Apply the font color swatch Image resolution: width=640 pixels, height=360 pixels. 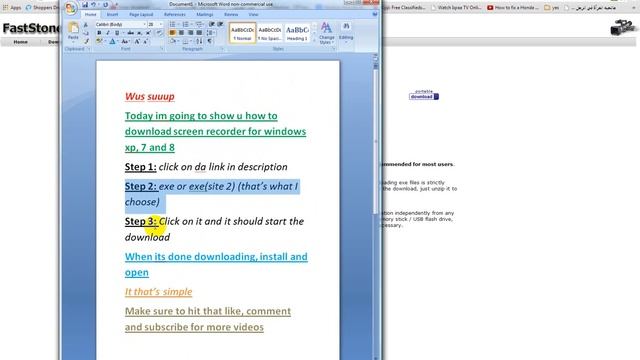pyautogui.click(x=112, y=41)
